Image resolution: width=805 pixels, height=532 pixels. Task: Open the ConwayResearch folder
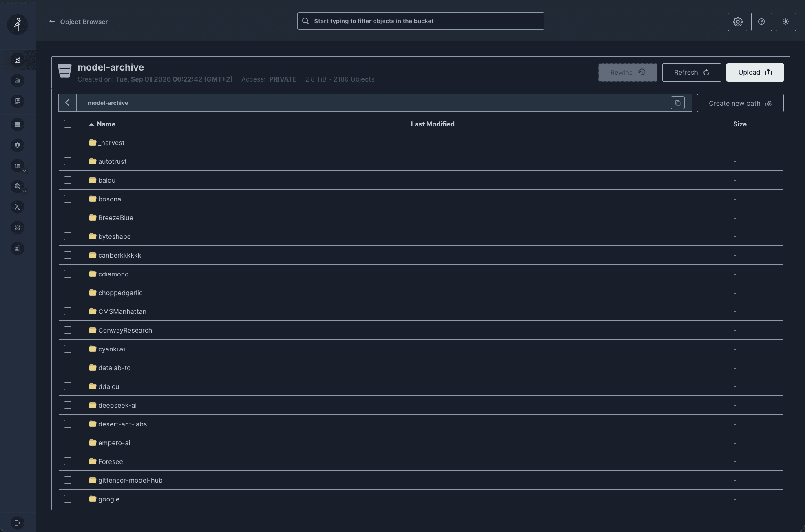tap(125, 330)
